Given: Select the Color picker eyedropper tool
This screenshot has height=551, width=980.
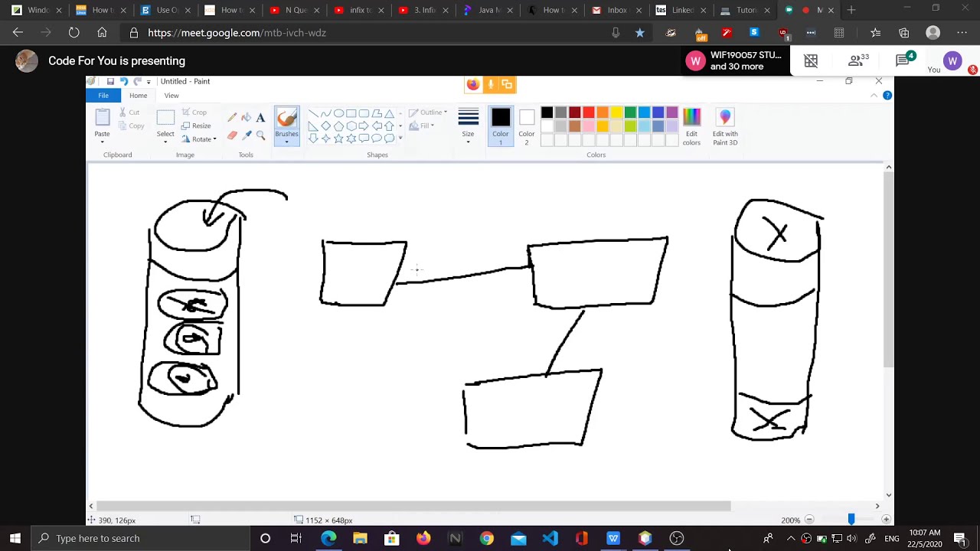Looking at the screenshot, I should click(x=246, y=135).
